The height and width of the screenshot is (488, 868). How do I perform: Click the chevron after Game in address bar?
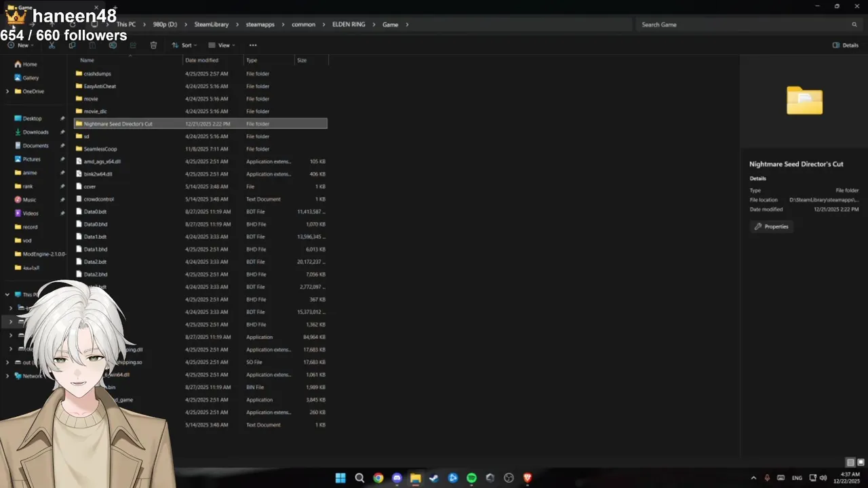407,24
